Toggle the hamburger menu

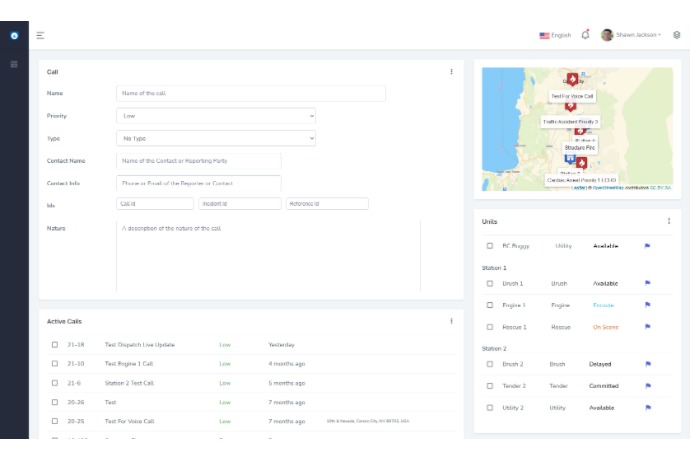[x=40, y=35]
